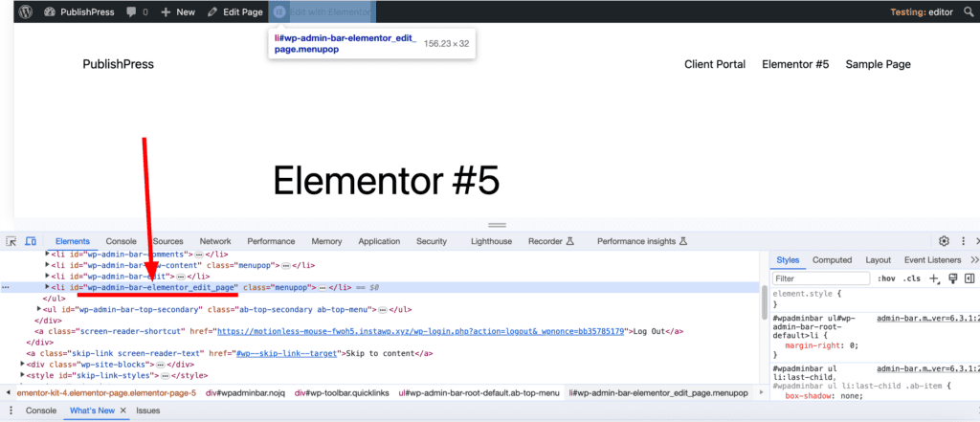This screenshot has height=422, width=980.
Task: Select the Computed sidebar tab
Action: [x=832, y=260]
